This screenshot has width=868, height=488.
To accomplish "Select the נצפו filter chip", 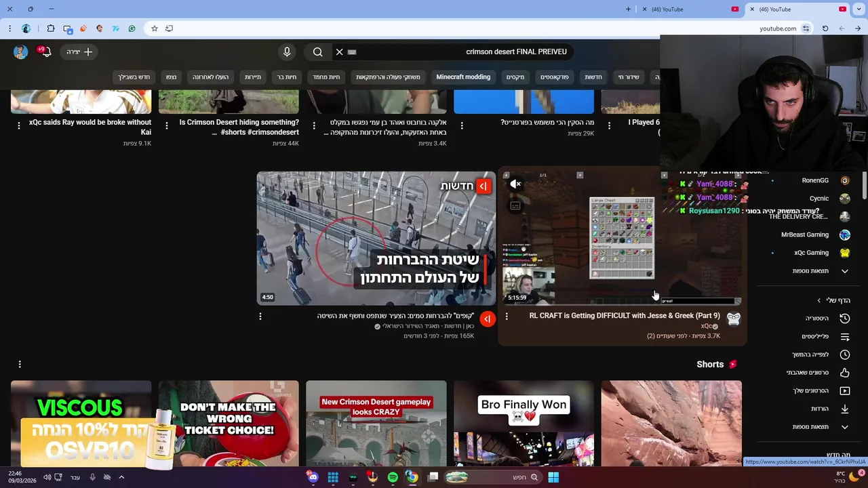I will pos(172,77).
